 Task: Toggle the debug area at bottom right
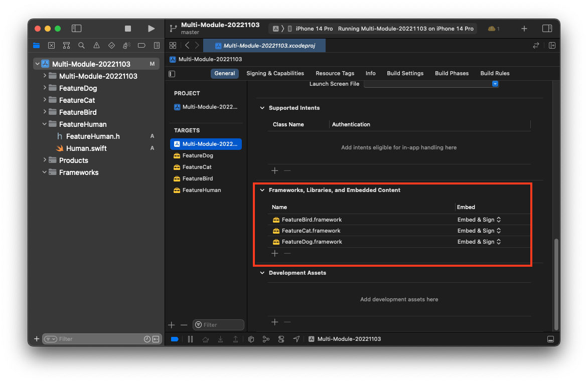coord(550,339)
